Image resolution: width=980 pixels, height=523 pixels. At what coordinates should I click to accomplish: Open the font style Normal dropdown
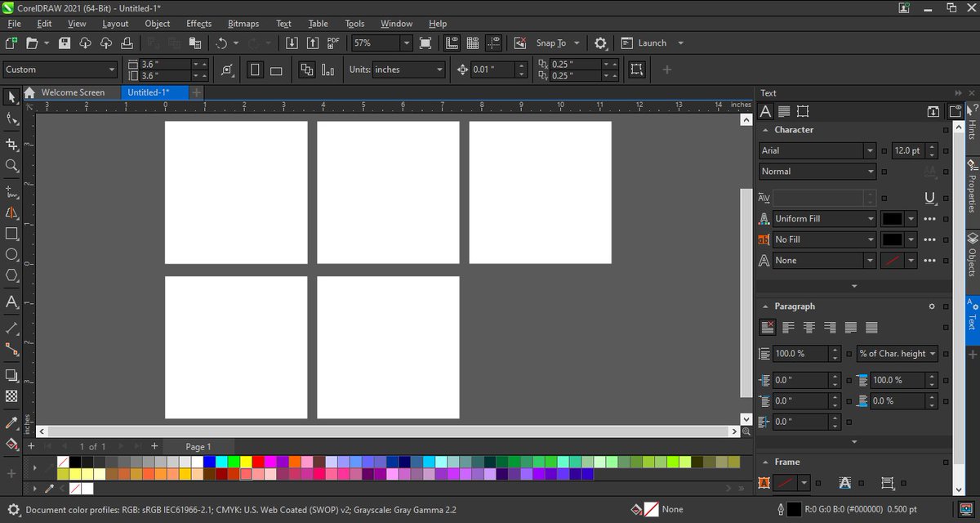[871, 172]
